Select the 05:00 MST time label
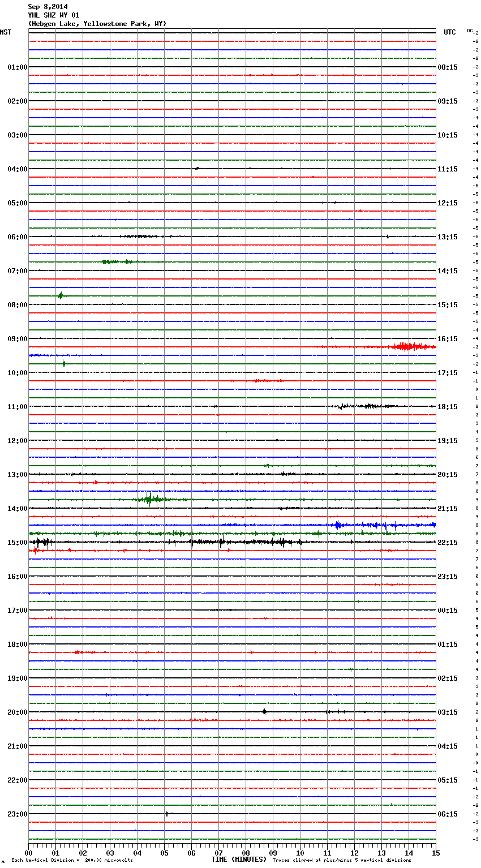Viewport: 481px width, 868px height. [17, 203]
